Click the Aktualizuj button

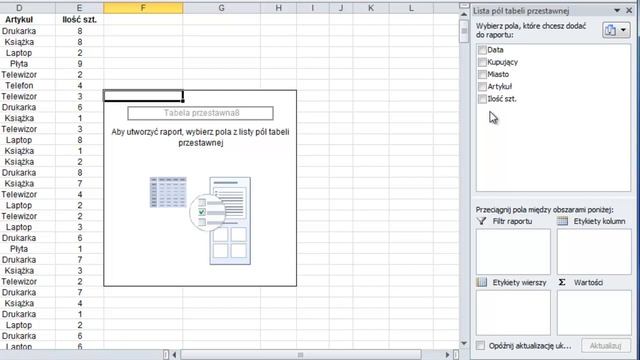click(x=606, y=346)
